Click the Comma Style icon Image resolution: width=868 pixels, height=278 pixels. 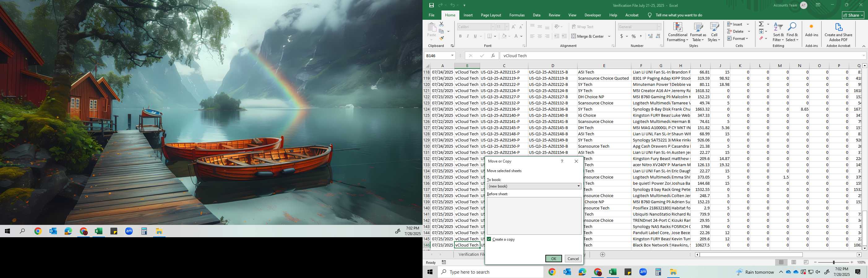pos(641,36)
